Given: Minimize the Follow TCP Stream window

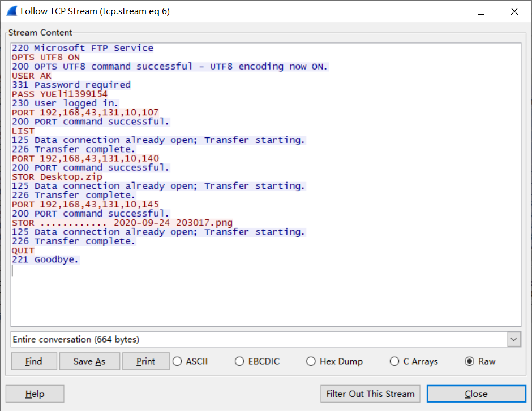Looking at the screenshot, I should (448, 11).
